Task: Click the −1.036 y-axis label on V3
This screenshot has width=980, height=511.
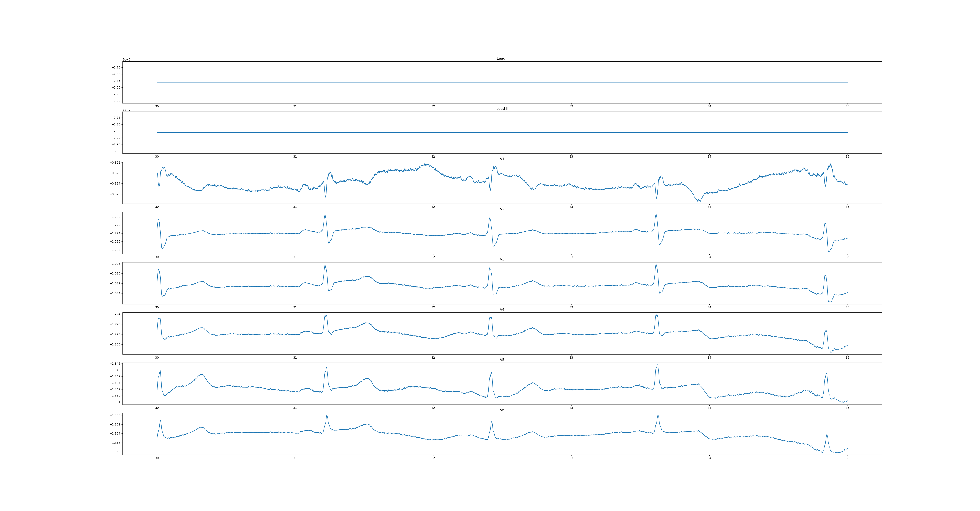Action: pos(115,303)
